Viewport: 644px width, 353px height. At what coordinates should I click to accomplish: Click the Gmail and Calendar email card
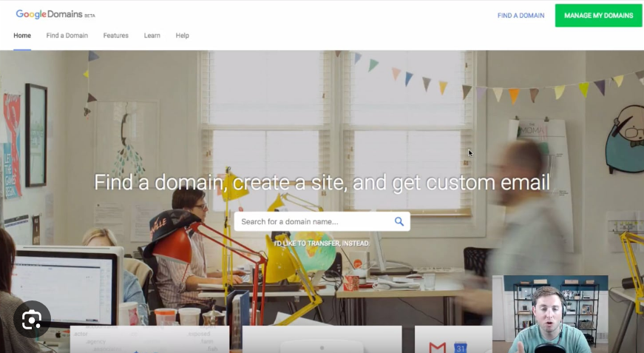[x=453, y=340]
